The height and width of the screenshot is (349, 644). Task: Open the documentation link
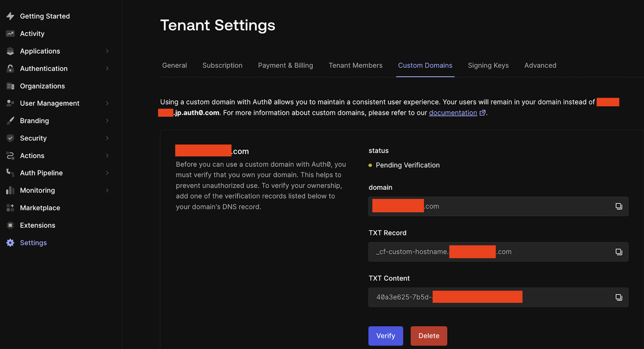[453, 113]
